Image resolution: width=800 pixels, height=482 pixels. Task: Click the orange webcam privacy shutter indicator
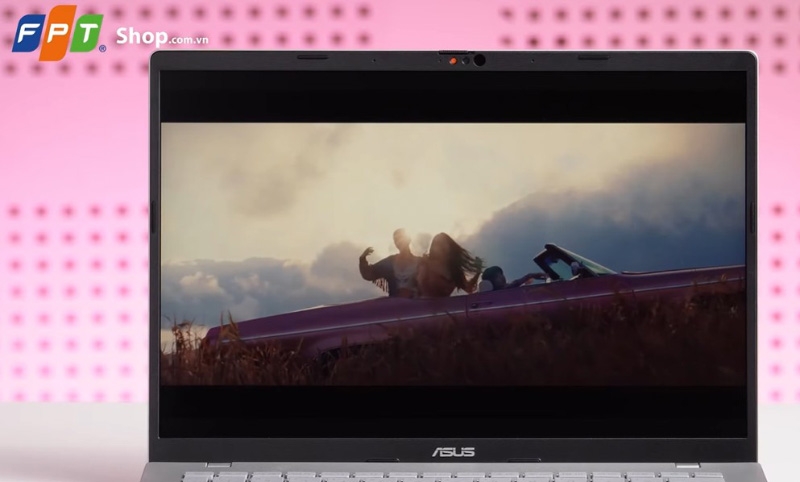pos(453,61)
